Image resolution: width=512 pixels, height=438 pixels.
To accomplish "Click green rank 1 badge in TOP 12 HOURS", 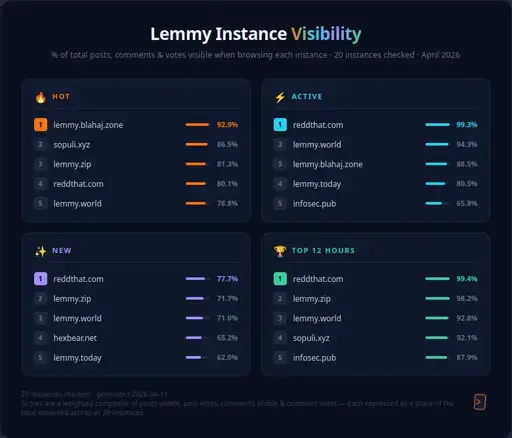I will pos(280,279).
